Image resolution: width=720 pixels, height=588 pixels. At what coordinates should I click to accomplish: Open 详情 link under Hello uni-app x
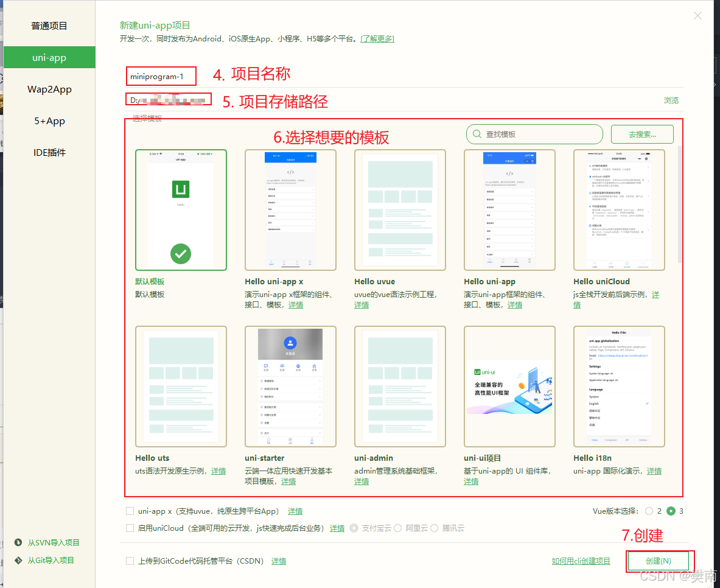point(296,305)
